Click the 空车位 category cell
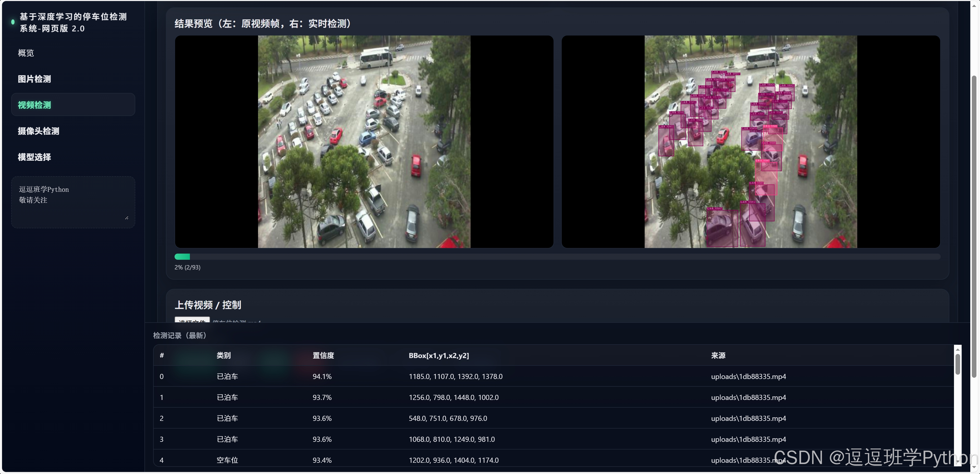Viewport: 980px width, 474px height. pos(227,460)
